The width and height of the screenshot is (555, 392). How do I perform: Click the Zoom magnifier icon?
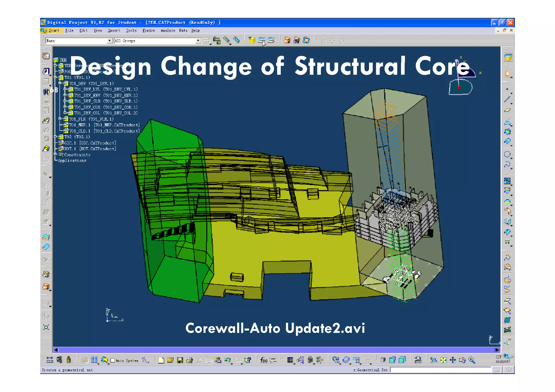[472, 360]
